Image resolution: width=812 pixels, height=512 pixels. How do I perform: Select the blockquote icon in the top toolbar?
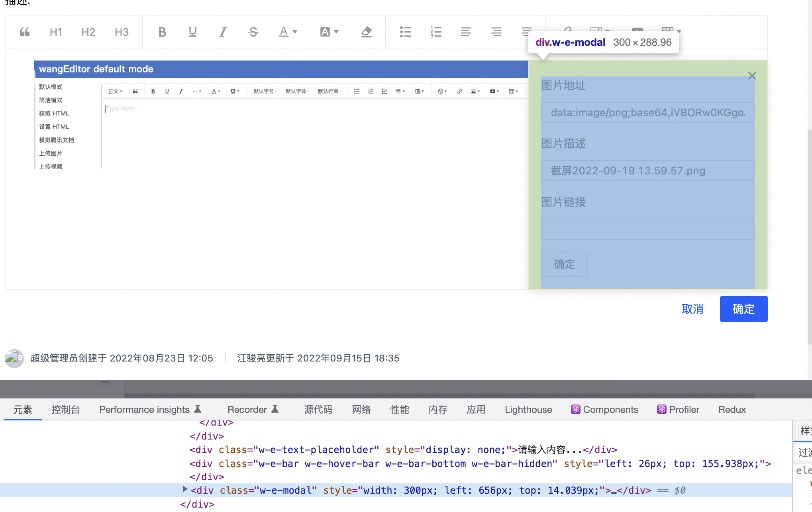[25, 32]
